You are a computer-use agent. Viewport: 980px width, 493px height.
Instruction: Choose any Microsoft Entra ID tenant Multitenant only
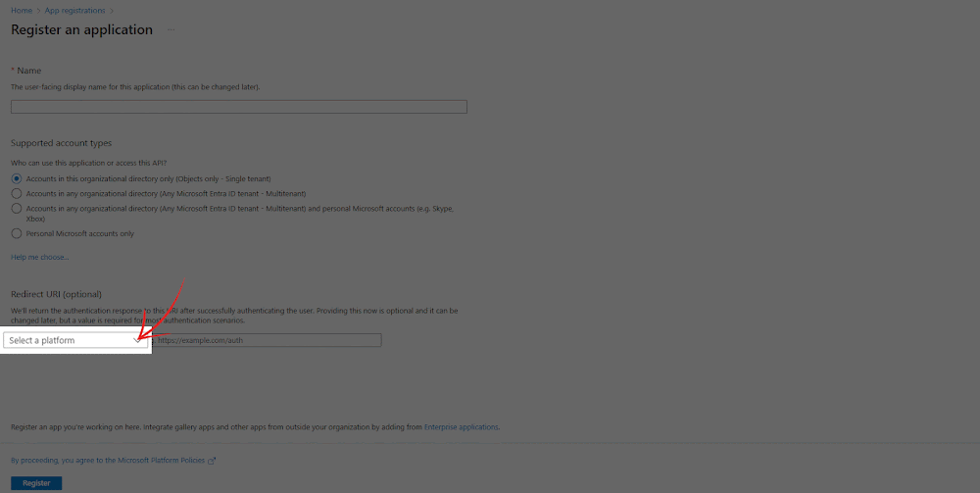pos(16,193)
